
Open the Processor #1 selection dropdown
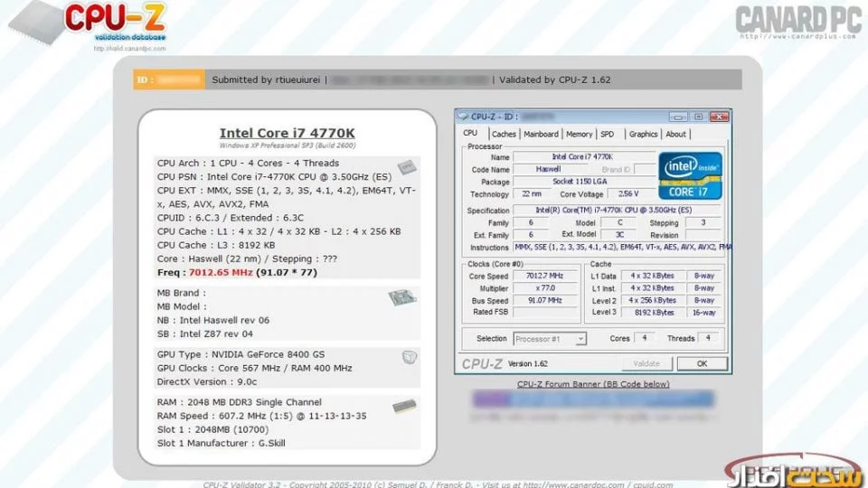click(550, 339)
